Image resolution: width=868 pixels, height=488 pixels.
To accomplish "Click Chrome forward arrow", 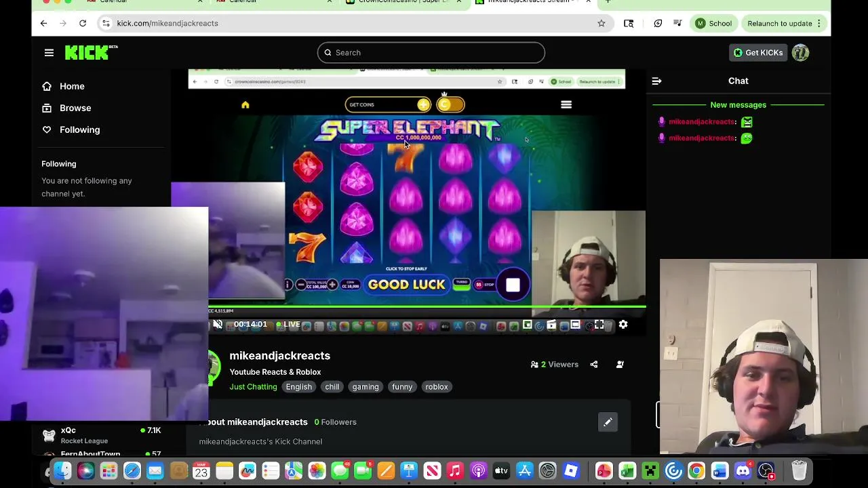I will [63, 23].
